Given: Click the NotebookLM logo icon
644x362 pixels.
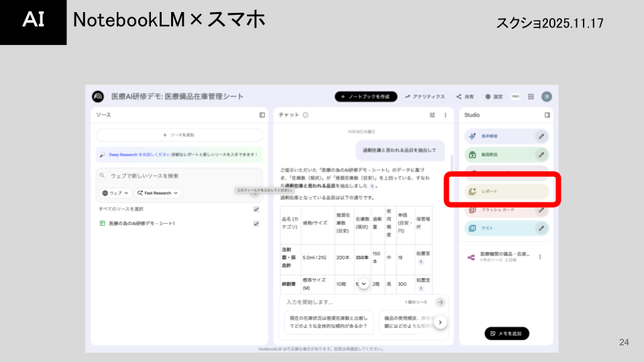Looking at the screenshot, I should click(x=98, y=97).
